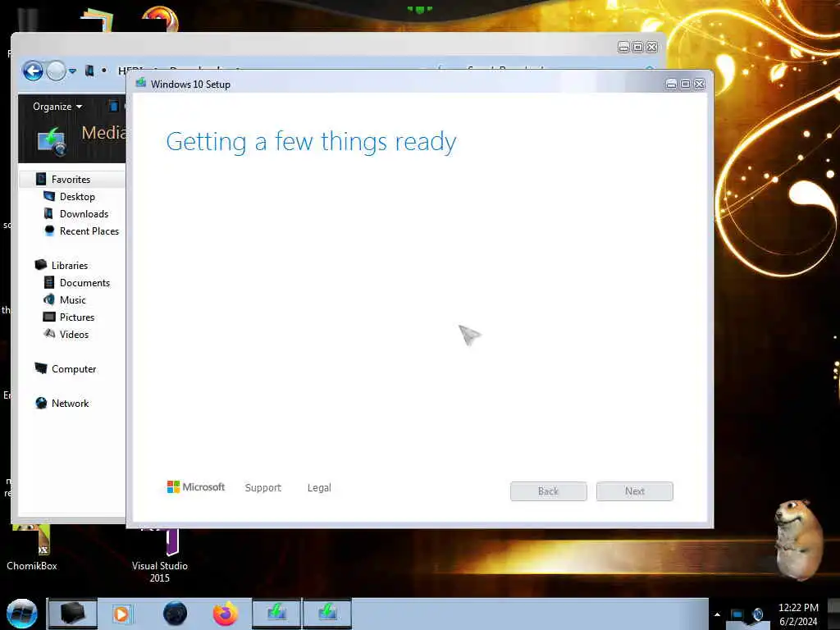The image size is (840, 630).
Task: Open Desktop in the Explorer sidebar
Action: point(77,197)
